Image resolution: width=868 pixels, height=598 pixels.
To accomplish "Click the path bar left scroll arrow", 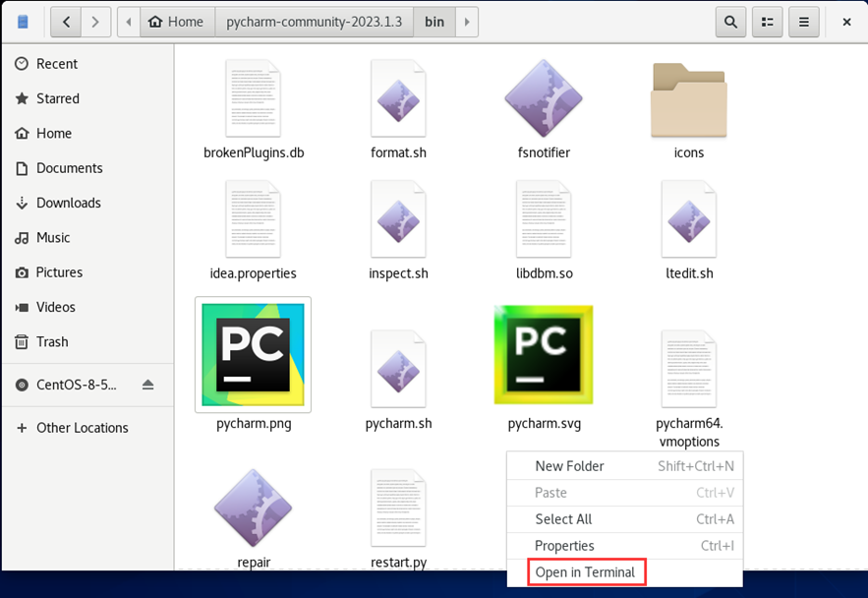I will click(x=129, y=23).
